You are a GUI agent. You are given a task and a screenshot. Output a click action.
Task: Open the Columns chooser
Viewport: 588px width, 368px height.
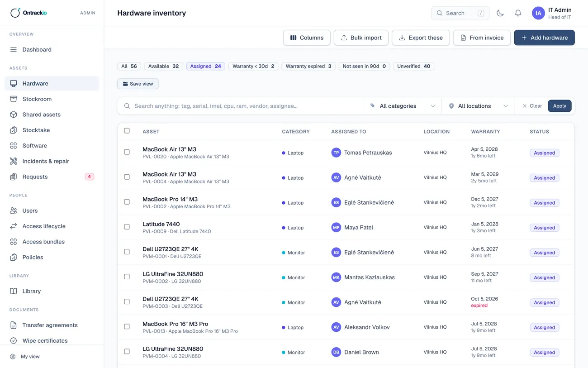click(307, 38)
